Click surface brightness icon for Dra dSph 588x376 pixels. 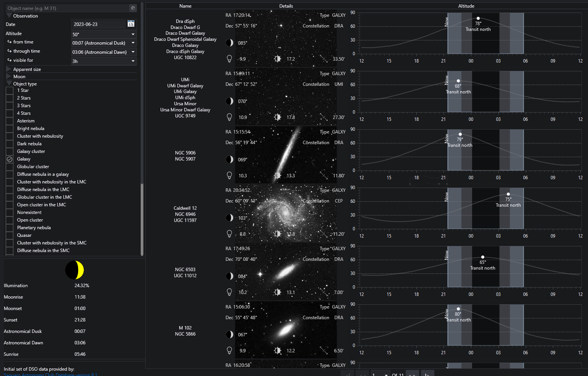(278, 59)
